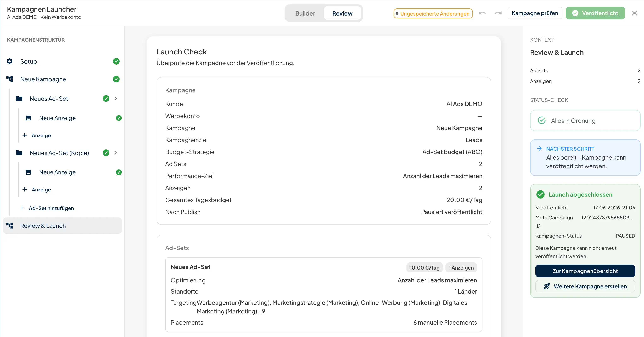The image size is (644, 337).
Task: Click the arrow icon beside Nächster Schritt
Action: click(x=539, y=148)
